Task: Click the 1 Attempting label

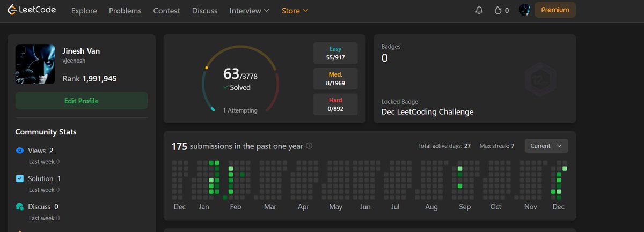Action: (240, 110)
